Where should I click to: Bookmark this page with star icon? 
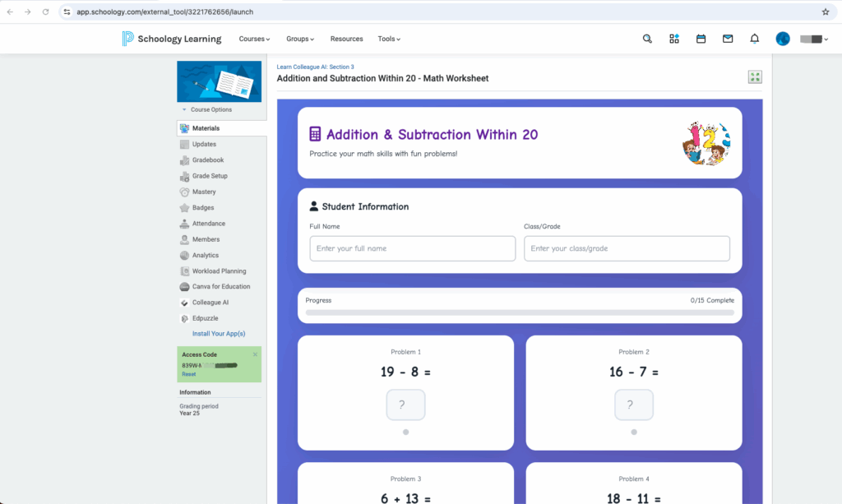(x=825, y=12)
